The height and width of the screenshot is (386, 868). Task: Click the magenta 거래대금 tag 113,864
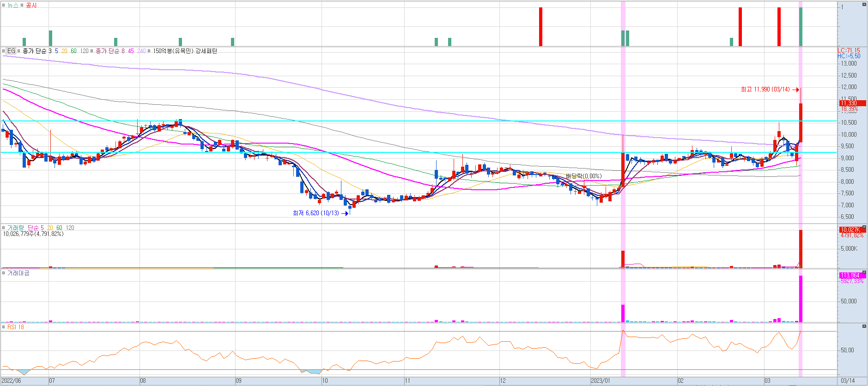852,275
